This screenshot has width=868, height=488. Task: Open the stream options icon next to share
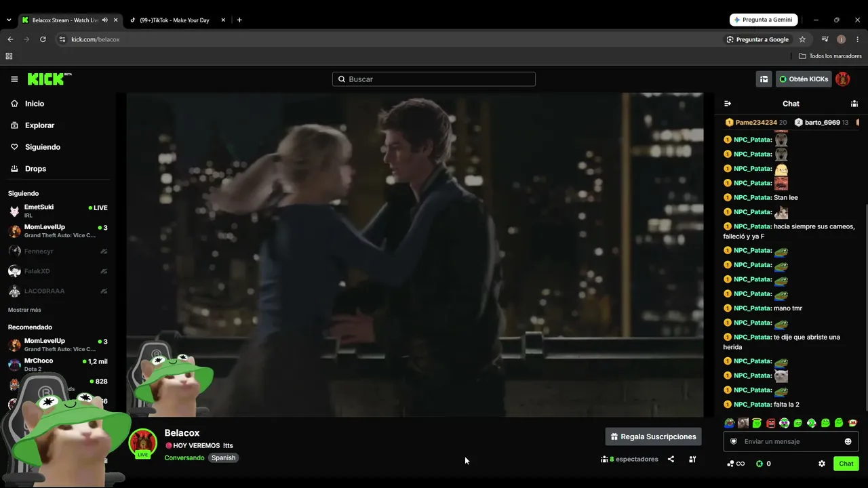[692, 459]
